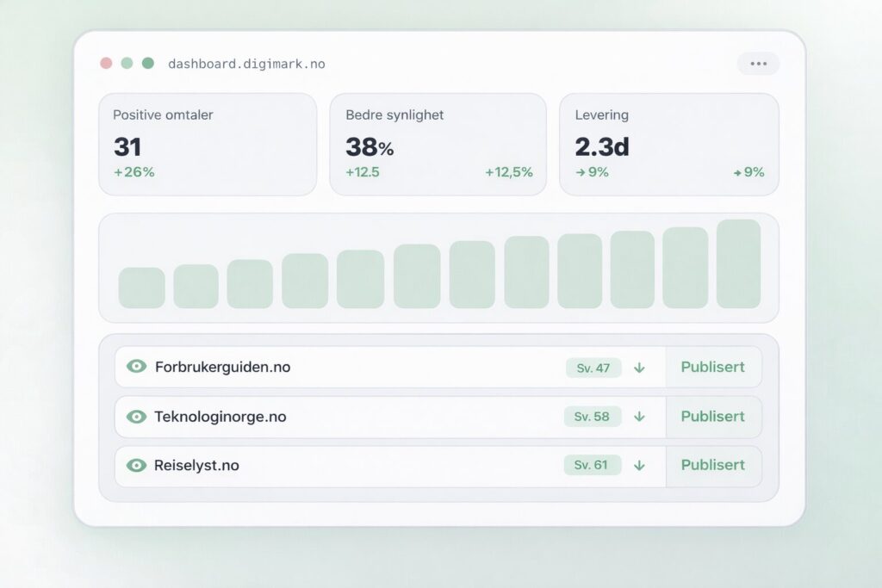The image size is (882, 588).
Task: Click Publisert on the Forbrukerguiden.no row
Action: pyautogui.click(x=712, y=367)
